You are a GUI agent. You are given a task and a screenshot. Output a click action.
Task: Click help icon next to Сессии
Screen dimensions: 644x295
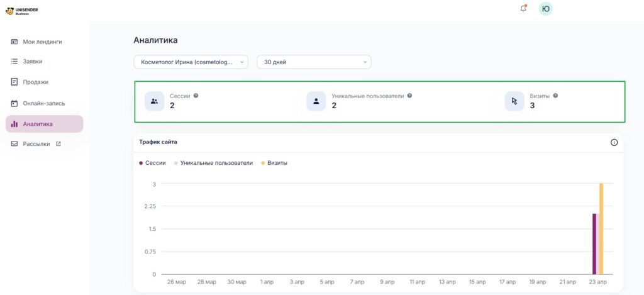pos(196,96)
